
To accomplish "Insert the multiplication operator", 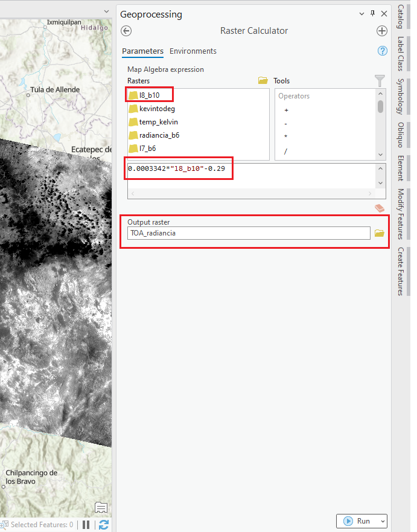I will point(286,137).
